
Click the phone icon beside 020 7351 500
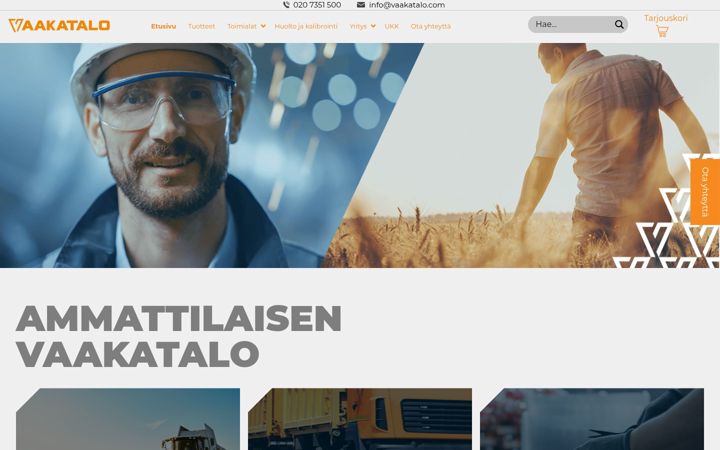tap(286, 5)
